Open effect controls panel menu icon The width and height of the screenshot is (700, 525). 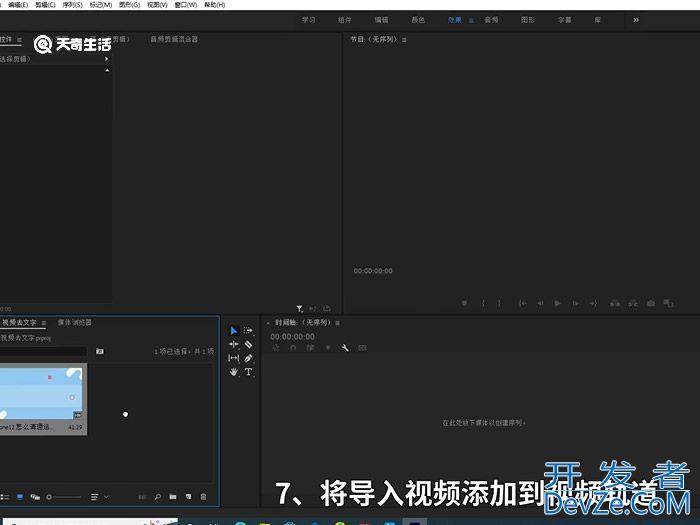coord(19,40)
